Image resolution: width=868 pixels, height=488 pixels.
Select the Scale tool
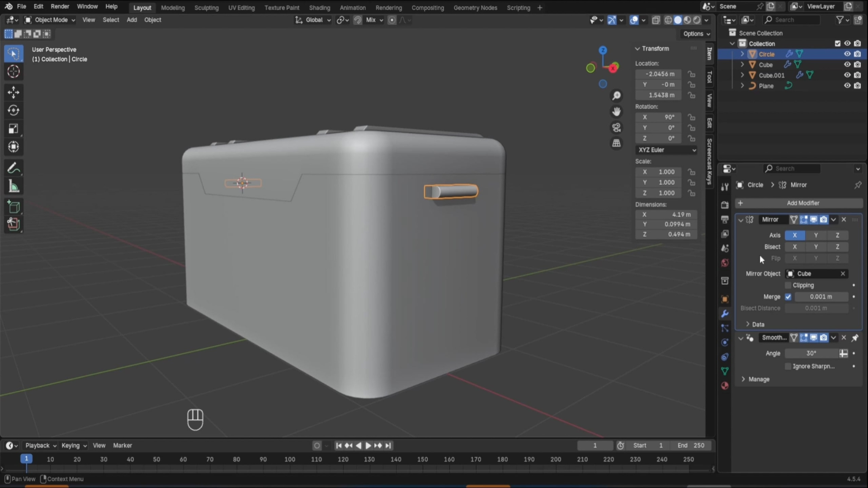pos(13,129)
